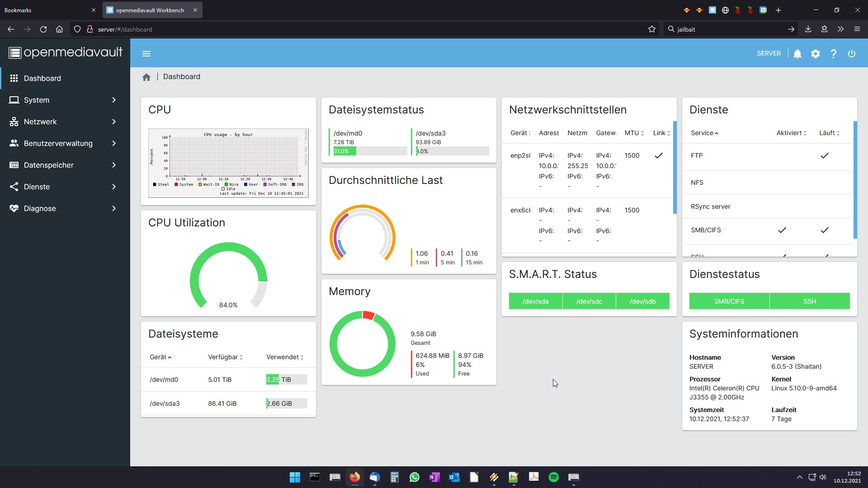Click the /dev/sda S.M.A.R.T. status button
The height and width of the screenshot is (488, 868).
(536, 301)
